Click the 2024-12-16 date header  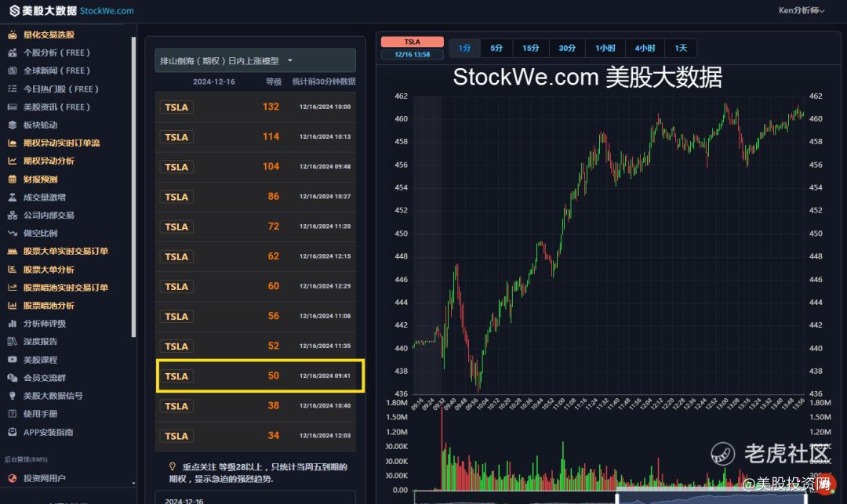[214, 82]
